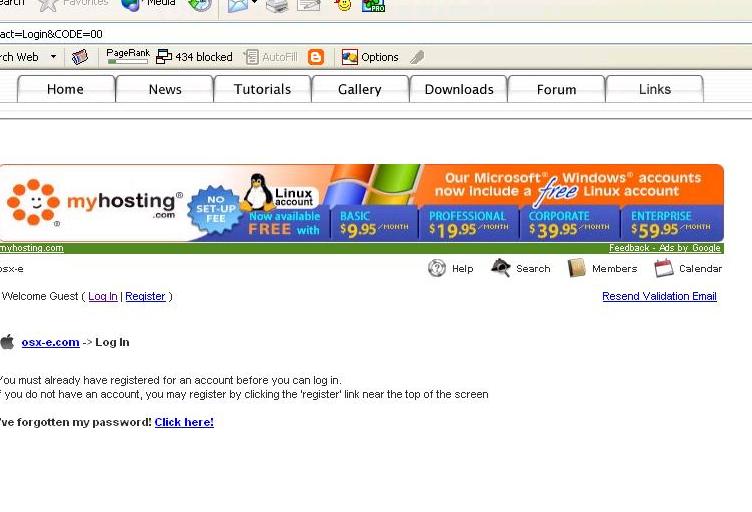Select the Basic $9.95 plan in banner
The height and width of the screenshot is (512, 752).
374,223
